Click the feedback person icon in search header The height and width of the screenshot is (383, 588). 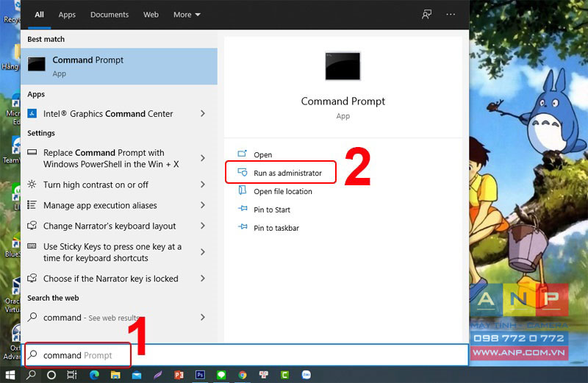[x=427, y=15]
